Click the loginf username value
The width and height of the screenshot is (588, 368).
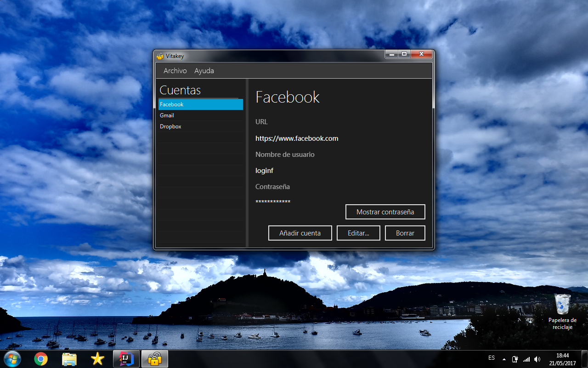tap(265, 171)
